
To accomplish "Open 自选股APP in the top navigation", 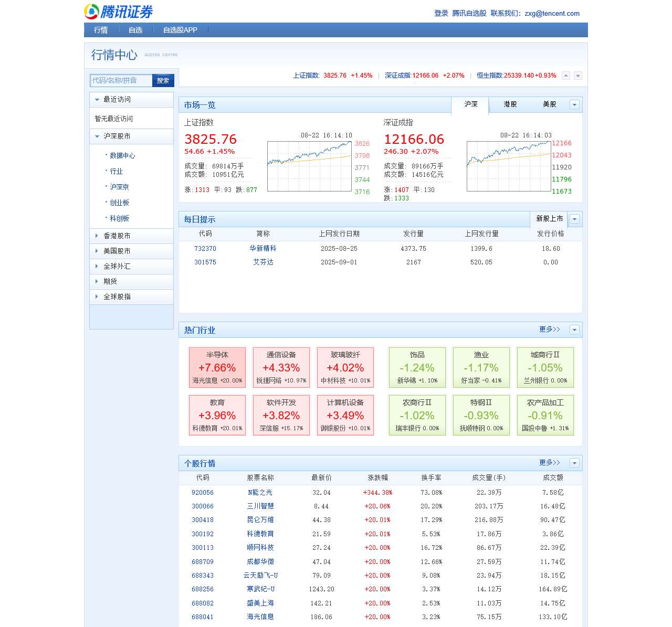I will coord(180,30).
